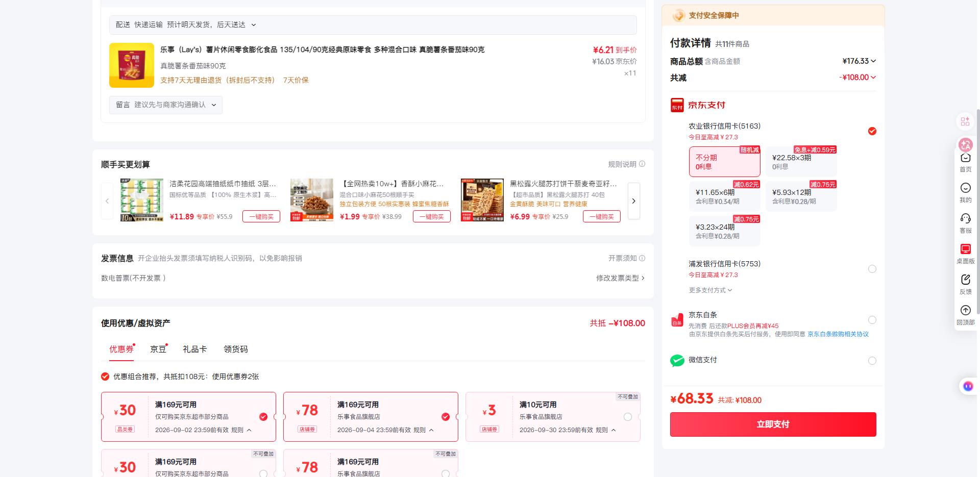Choose the ¥11.65×6期 installment option
Image resolution: width=980 pixels, height=477 pixels.
pyautogui.click(x=724, y=196)
